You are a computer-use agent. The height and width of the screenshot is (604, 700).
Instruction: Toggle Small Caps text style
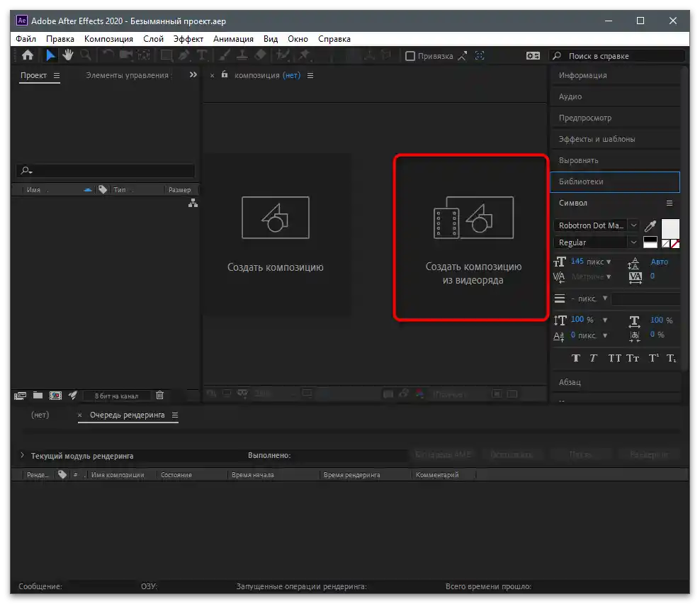[x=633, y=358]
